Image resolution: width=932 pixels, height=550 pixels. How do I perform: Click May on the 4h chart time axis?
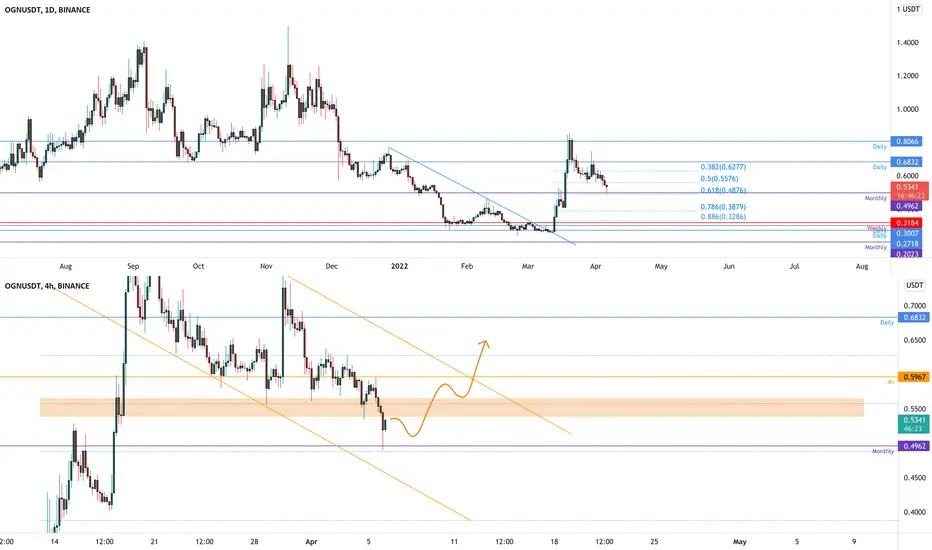[739, 542]
